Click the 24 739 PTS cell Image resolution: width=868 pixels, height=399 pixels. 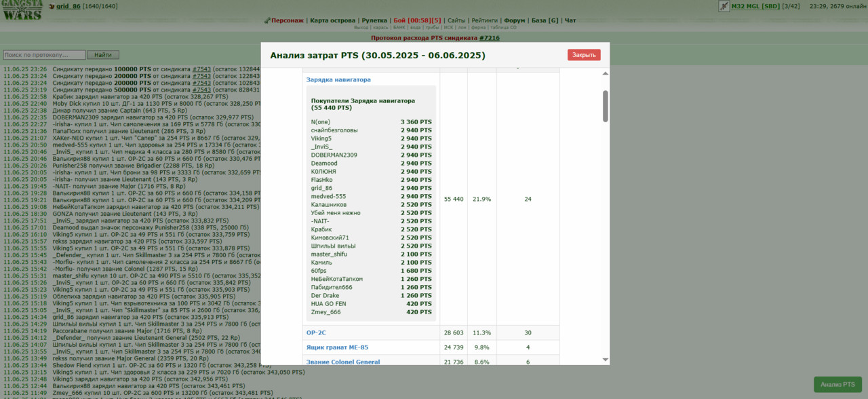[x=454, y=347]
